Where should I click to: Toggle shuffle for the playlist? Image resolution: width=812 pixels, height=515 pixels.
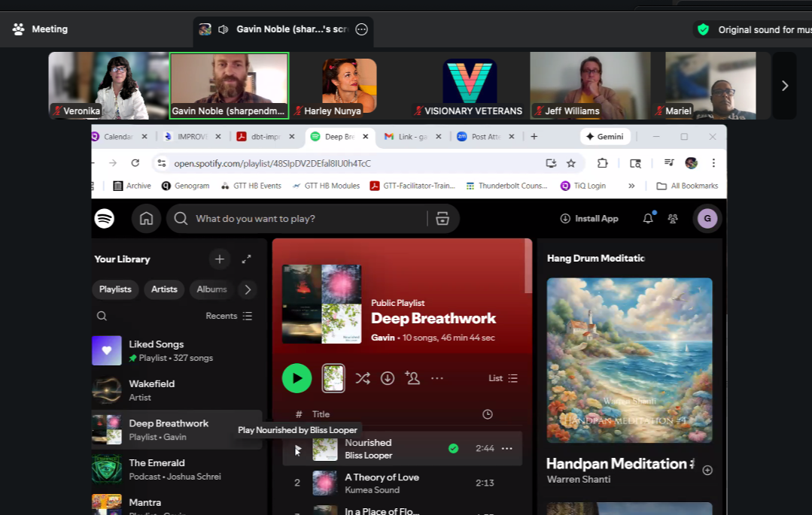coord(363,378)
